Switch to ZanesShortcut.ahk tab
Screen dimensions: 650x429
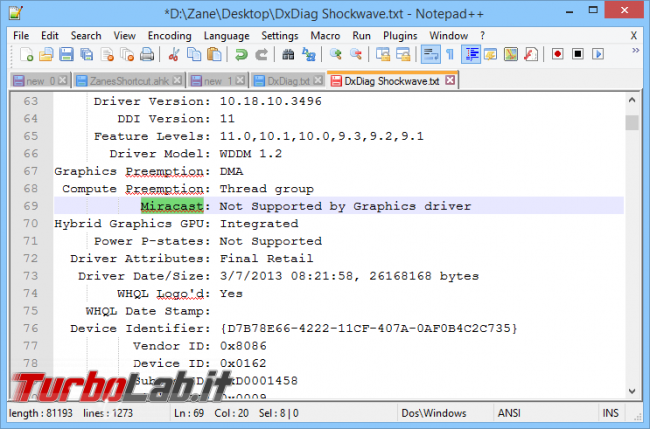tap(129, 80)
